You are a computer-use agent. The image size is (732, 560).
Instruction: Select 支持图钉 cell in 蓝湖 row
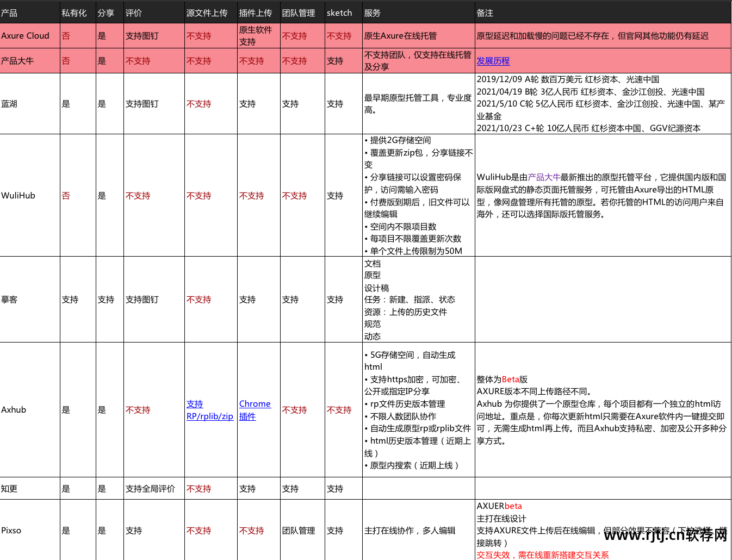(x=154, y=104)
